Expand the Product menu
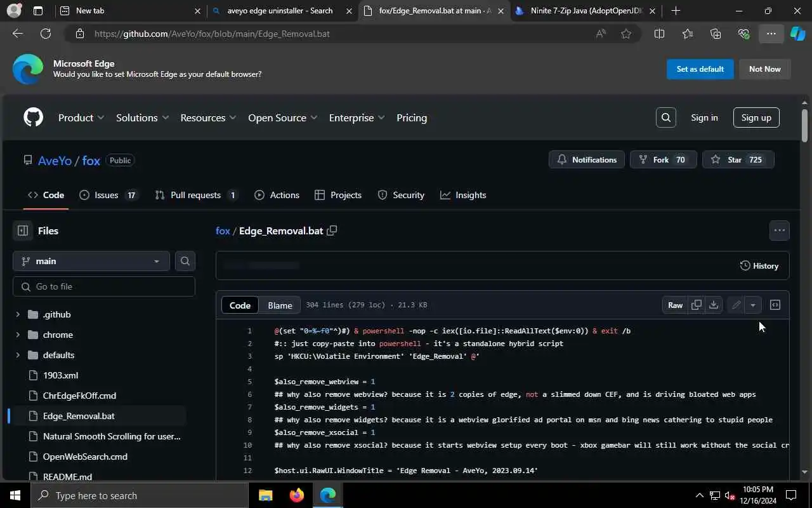This screenshot has width=812, height=508. (81, 117)
